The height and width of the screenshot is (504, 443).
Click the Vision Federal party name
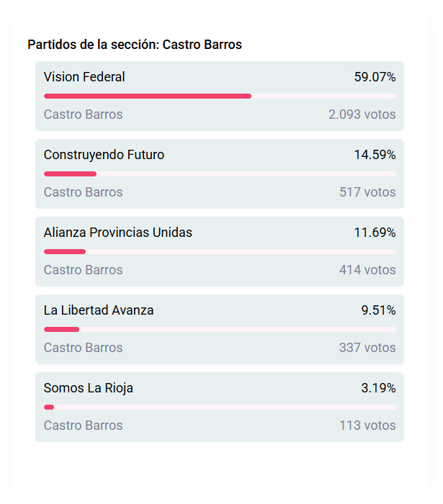pyautogui.click(x=84, y=77)
